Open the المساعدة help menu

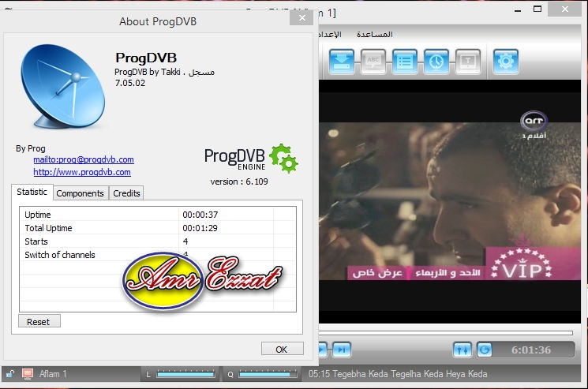[374, 35]
